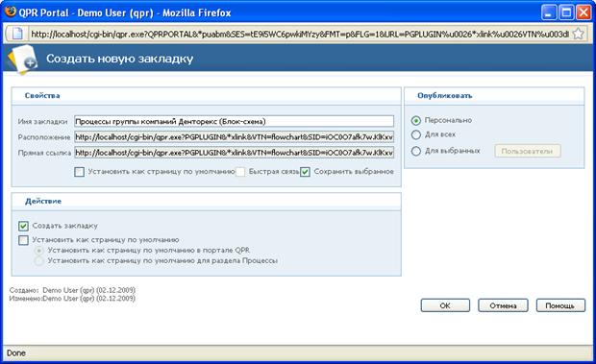The image size is (596, 364).
Task: Choose Для выбранных radio button
Action: tap(416, 151)
